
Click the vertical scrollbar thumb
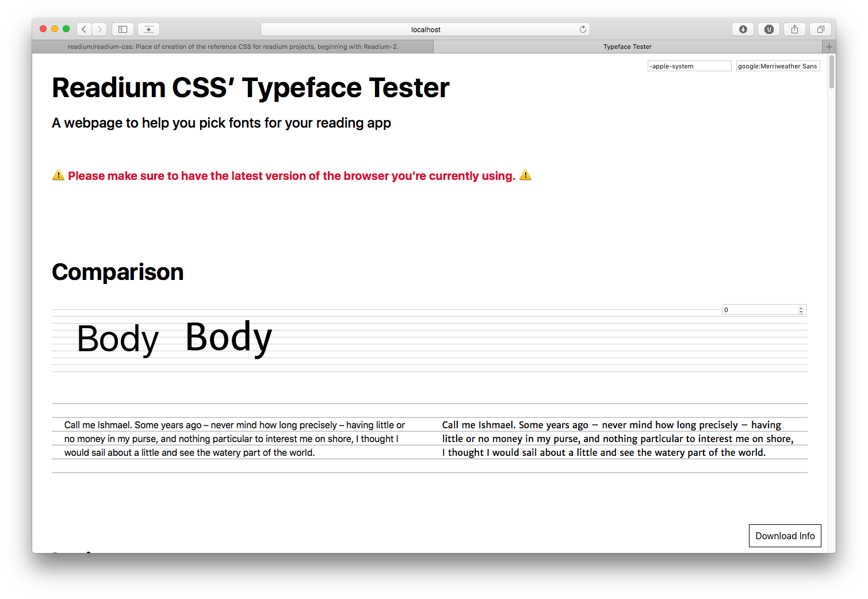click(x=831, y=72)
